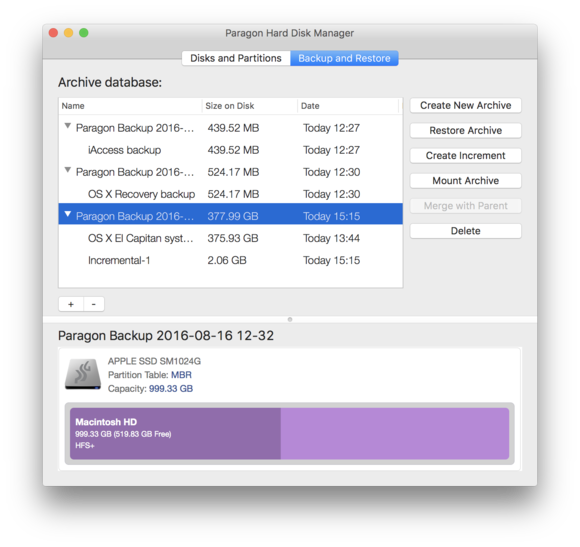Select iAccess backup row
The image size is (580, 547).
[x=230, y=150]
